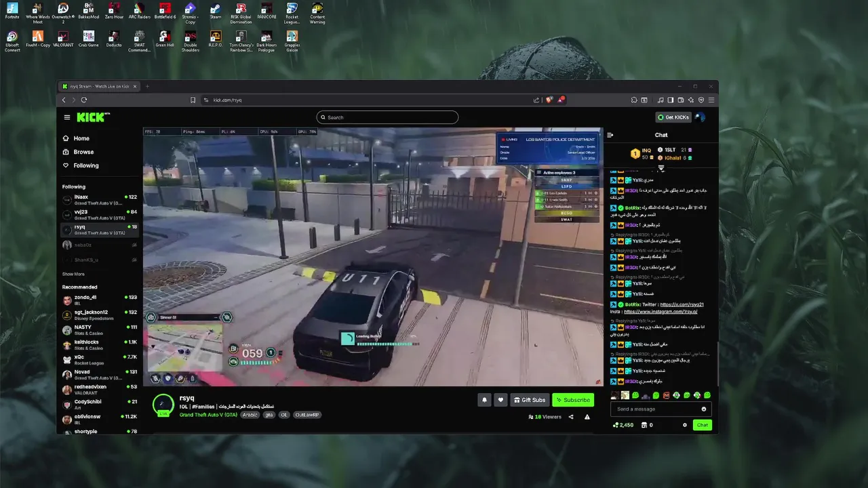
Task: Open recommended channel CodySchibi
Action: (100, 404)
